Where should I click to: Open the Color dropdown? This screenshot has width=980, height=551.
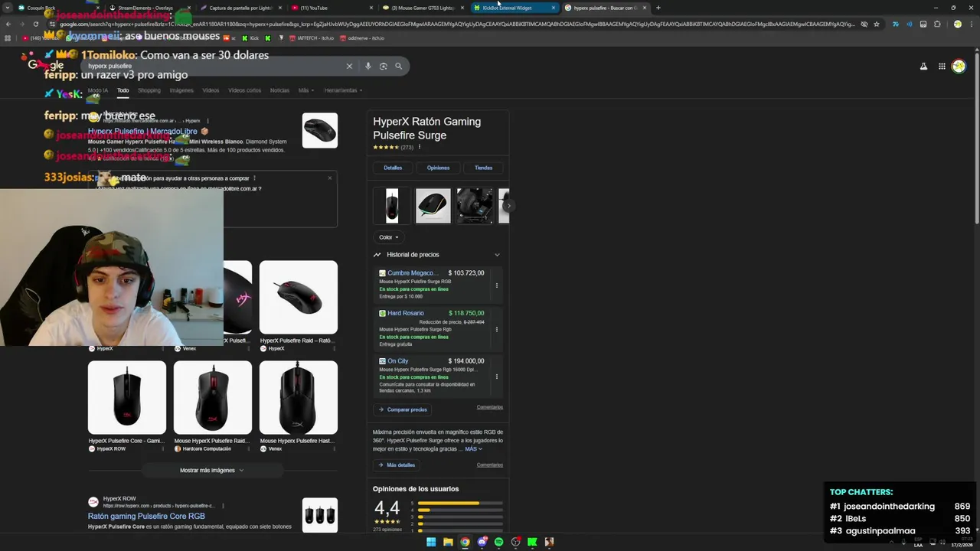pyautogui.click(x=389, y=237)
